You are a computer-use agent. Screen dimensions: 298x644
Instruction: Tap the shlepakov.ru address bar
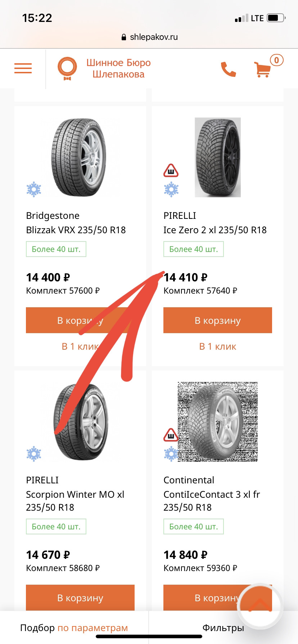[150, 37]
